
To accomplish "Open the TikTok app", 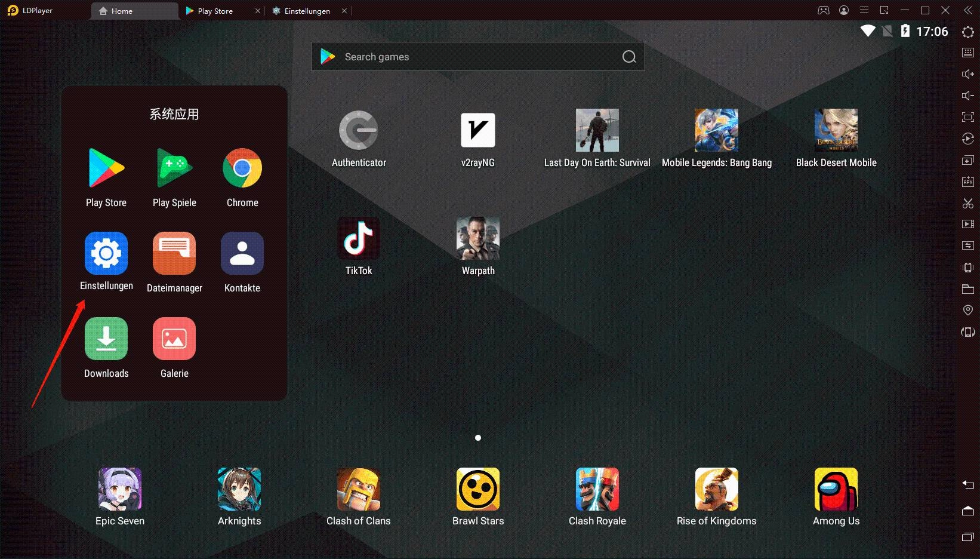I will click(x=359, y=238).
